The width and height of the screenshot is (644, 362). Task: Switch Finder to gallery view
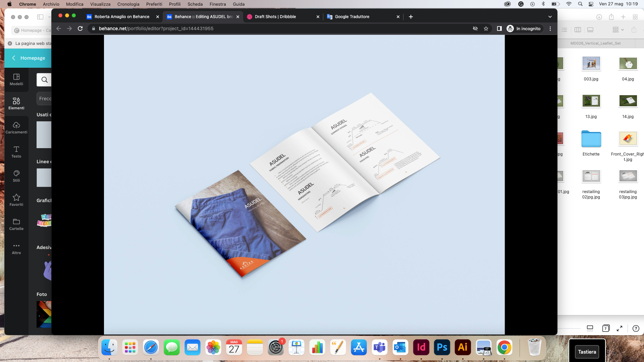tap(590, 30)
